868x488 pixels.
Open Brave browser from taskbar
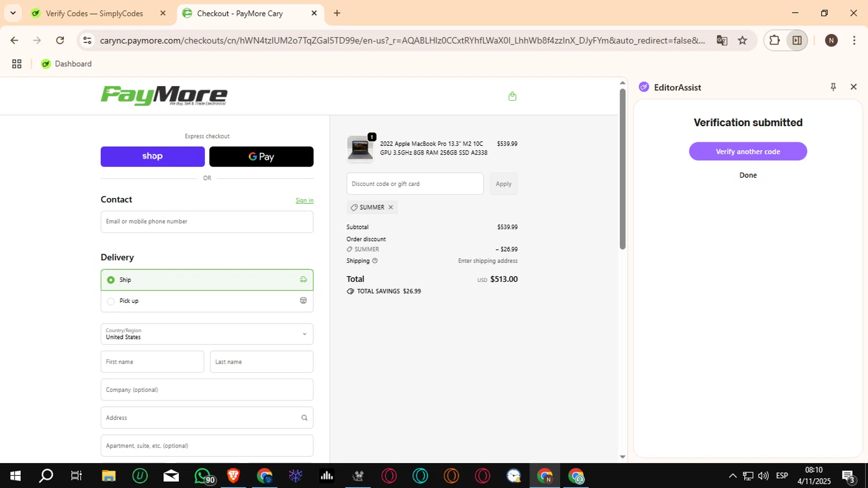(x=234, y=476)
